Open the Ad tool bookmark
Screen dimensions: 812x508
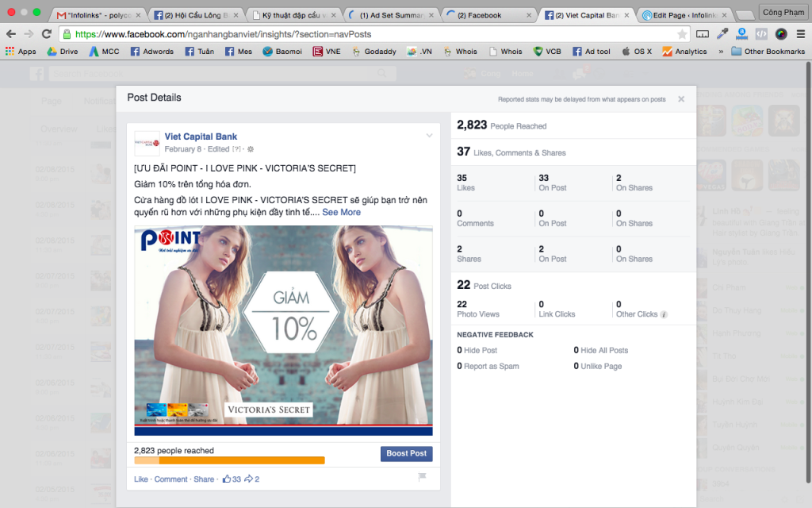(x=592, y=52)
